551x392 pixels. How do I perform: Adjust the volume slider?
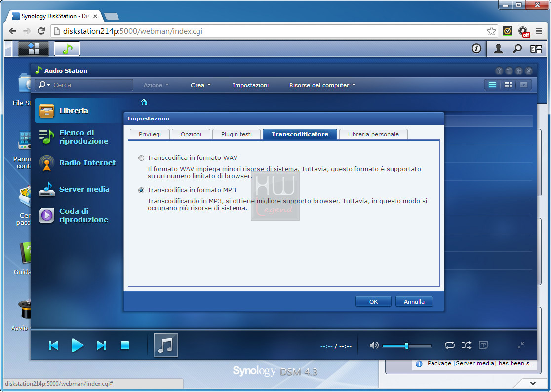[406, 346]
